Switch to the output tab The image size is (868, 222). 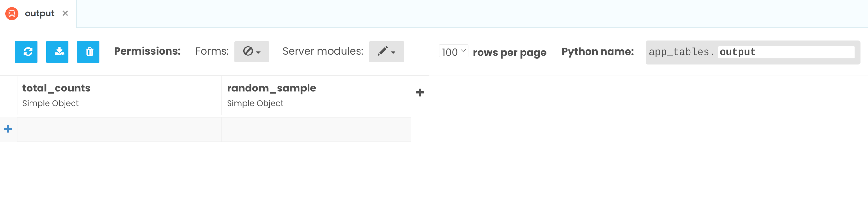click(x=39, y=13)
